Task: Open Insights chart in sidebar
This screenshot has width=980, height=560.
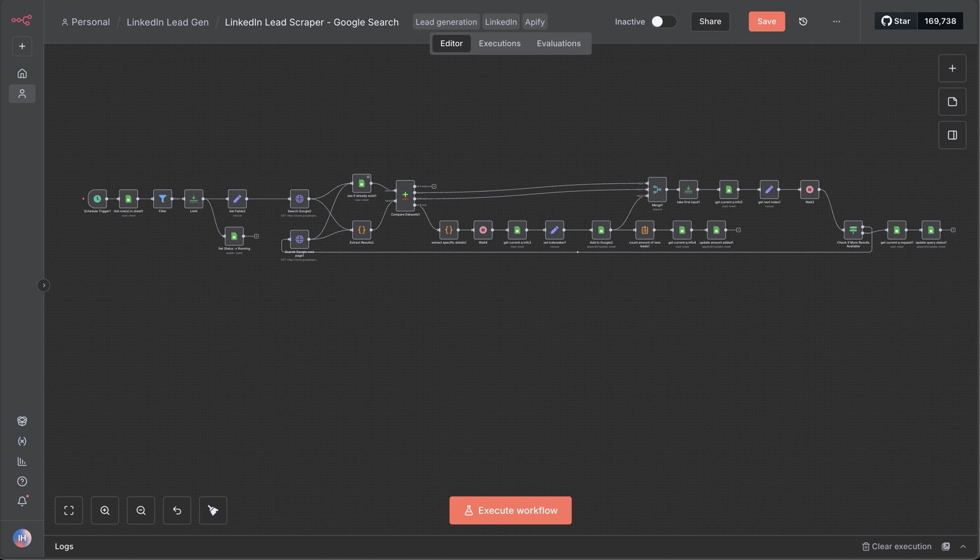Action: pos(22,461)
